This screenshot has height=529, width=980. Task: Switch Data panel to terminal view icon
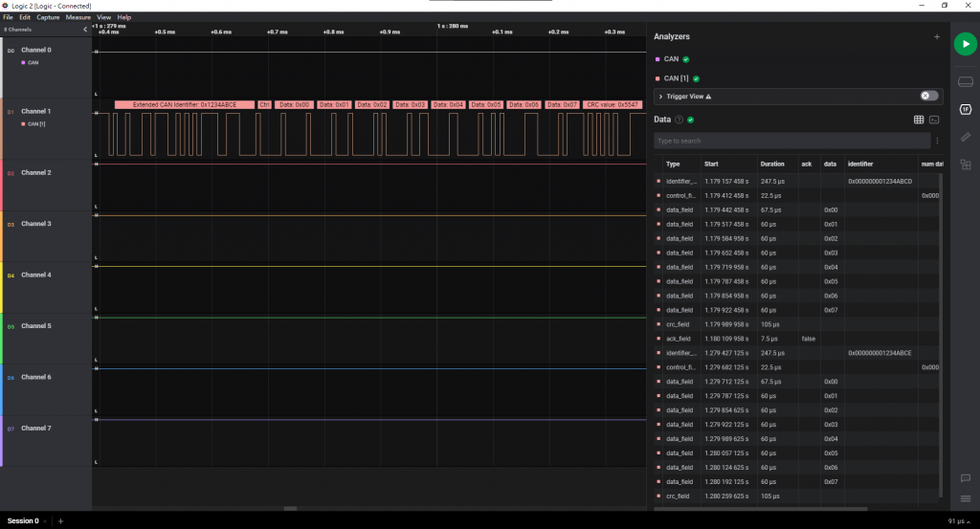(x=934, y=120)
